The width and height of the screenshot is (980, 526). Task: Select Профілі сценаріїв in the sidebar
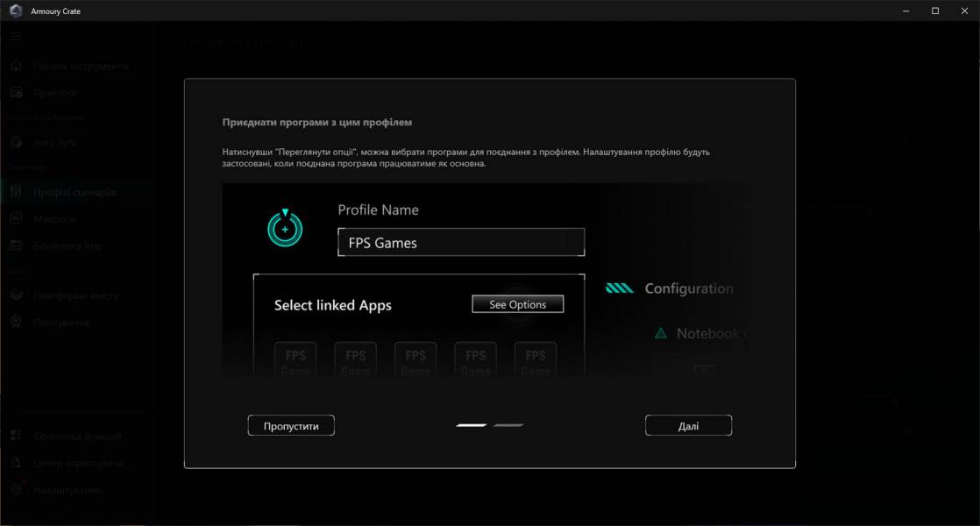75,192
